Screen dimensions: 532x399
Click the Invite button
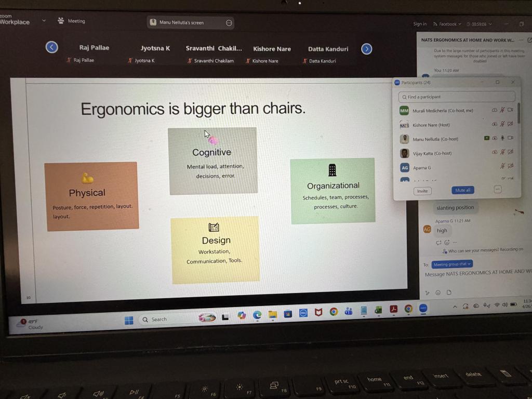pos(422,191)
